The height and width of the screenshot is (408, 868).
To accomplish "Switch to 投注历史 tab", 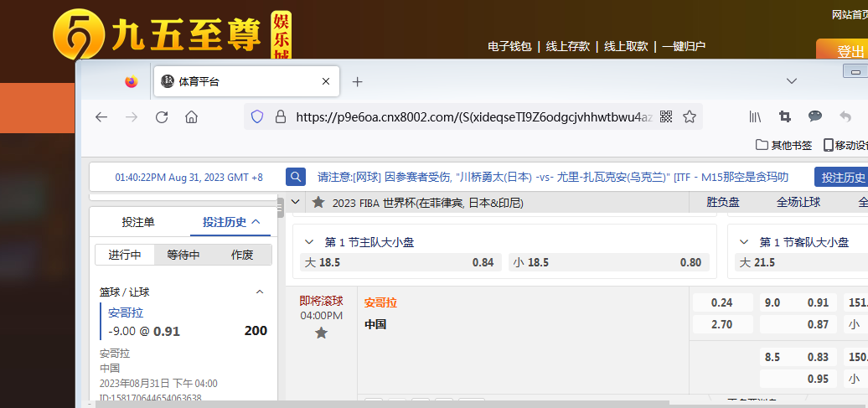I will point(231,222).
